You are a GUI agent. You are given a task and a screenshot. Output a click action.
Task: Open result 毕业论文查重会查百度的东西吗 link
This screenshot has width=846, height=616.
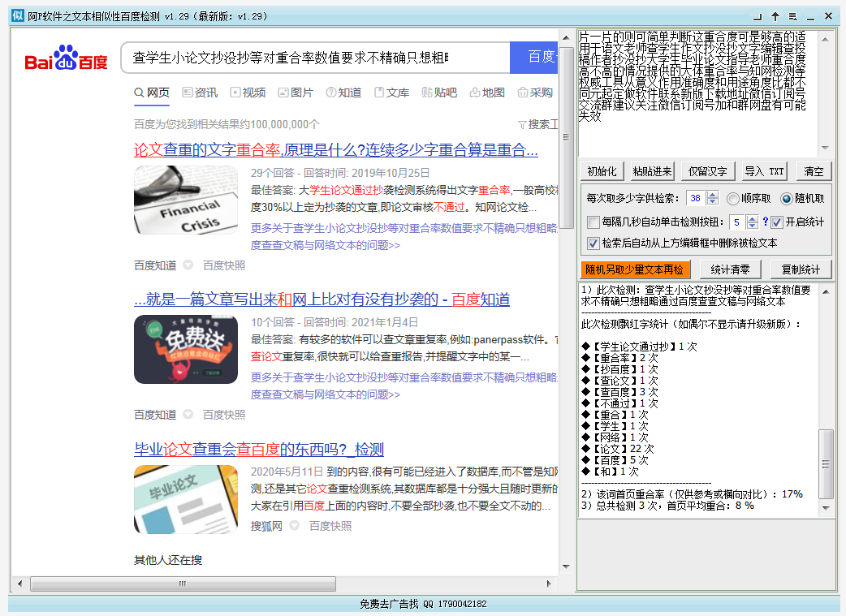coord(259,450)
